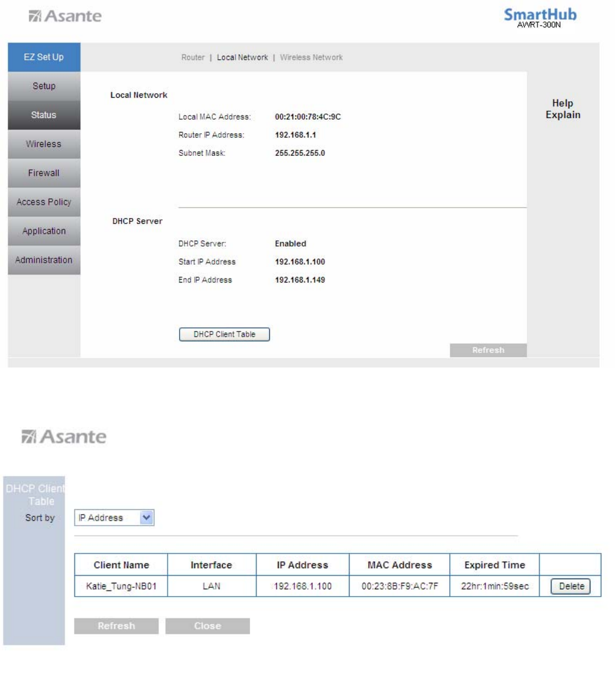616x685 pixels.
Task: Click the SmartHub AWRT-300N logo
Action: coord(540,18)
